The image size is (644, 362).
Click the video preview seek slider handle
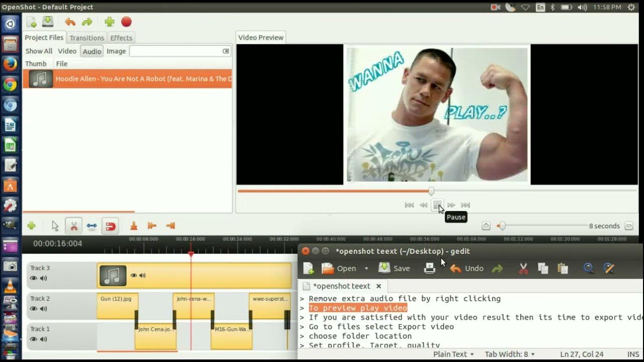pyautogui.click(x=431, y=191)
